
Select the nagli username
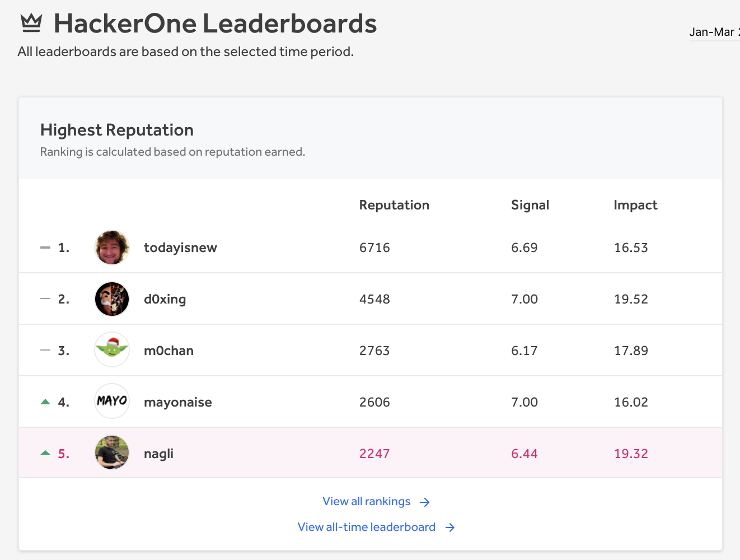[158, 454]
